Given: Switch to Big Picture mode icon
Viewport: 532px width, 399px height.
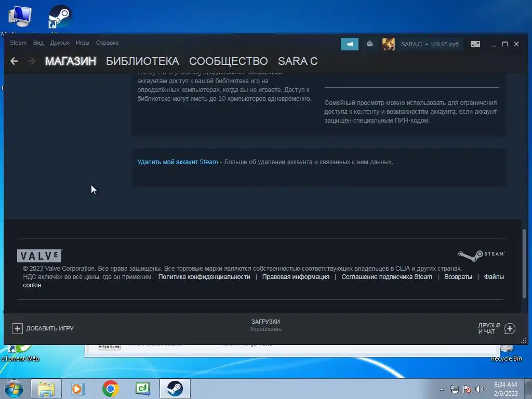Looking at the screenshot, I should click(x=475, y=44).
